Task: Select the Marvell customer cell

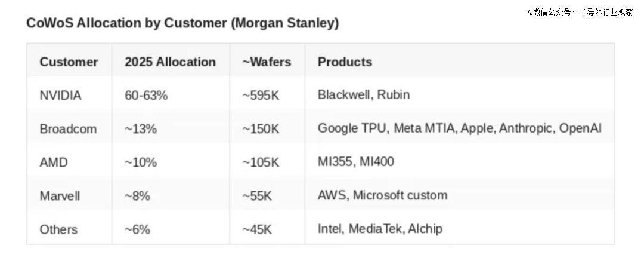Action: point(60,195)
